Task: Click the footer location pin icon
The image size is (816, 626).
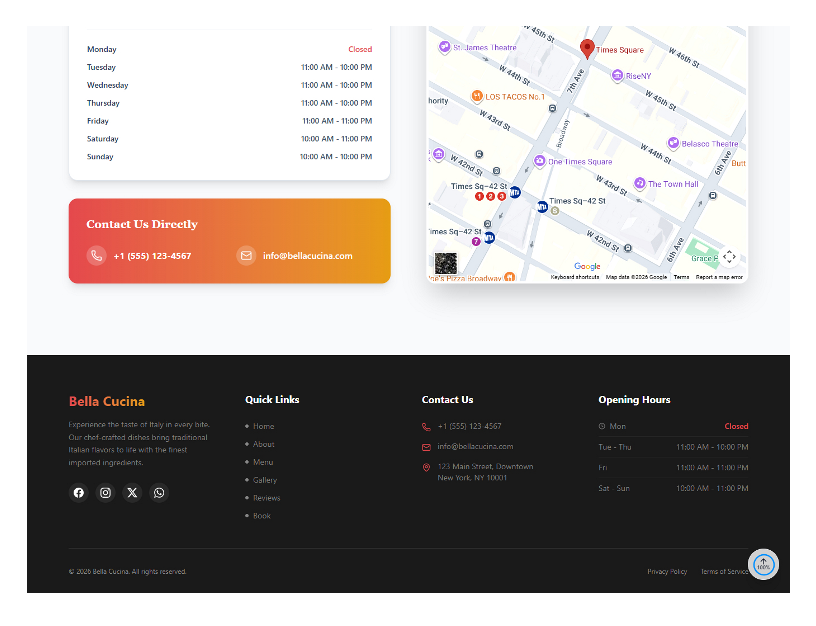Action: point(426,467)
